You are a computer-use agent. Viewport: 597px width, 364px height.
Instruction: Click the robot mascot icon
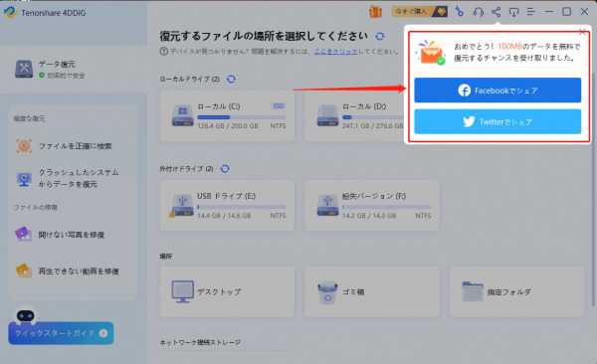pos(26,315)
